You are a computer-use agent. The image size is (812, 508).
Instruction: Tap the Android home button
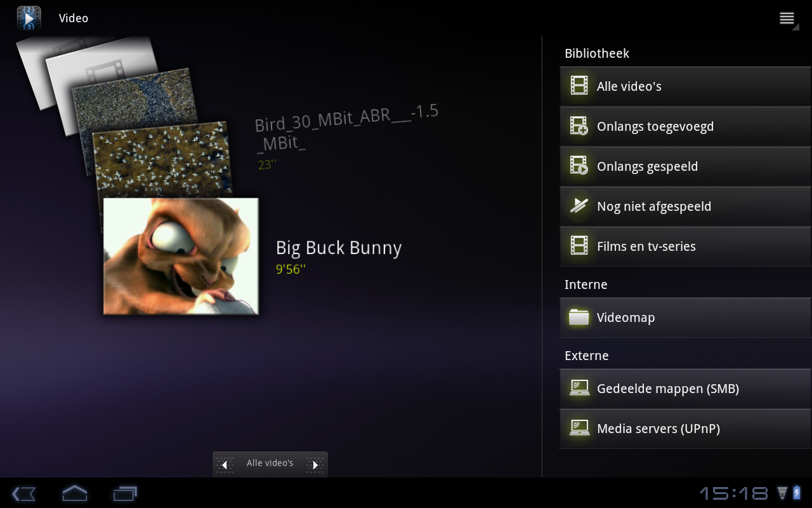(74, 493)
